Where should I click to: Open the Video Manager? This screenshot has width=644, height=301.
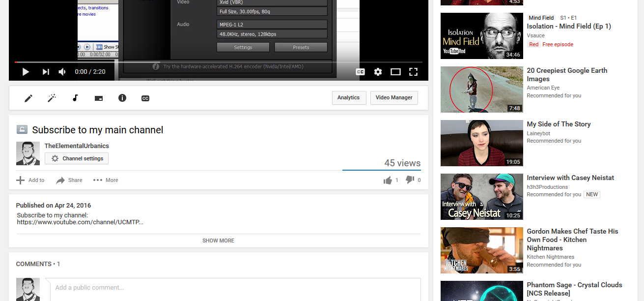[394, 98]
